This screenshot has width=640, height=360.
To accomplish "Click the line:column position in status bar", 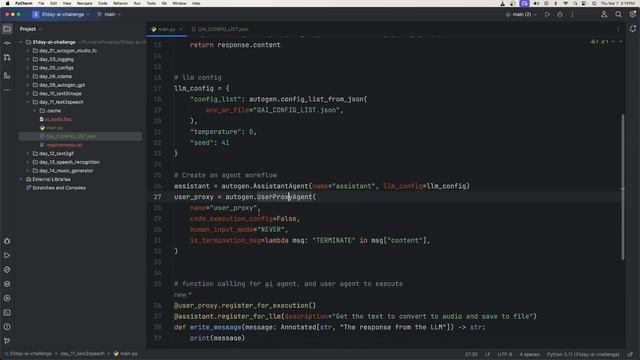I will click(x=471, y=354).
